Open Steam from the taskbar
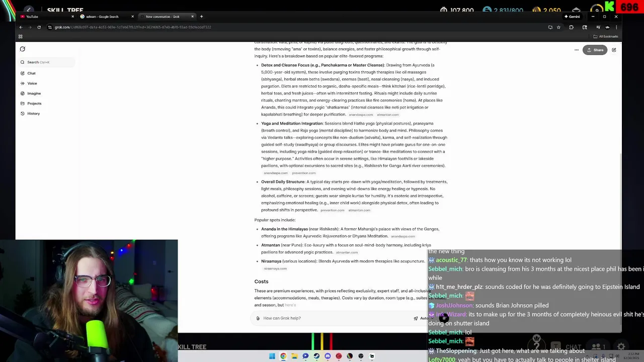This screenshot has height=362, width=644. [316, 356]
